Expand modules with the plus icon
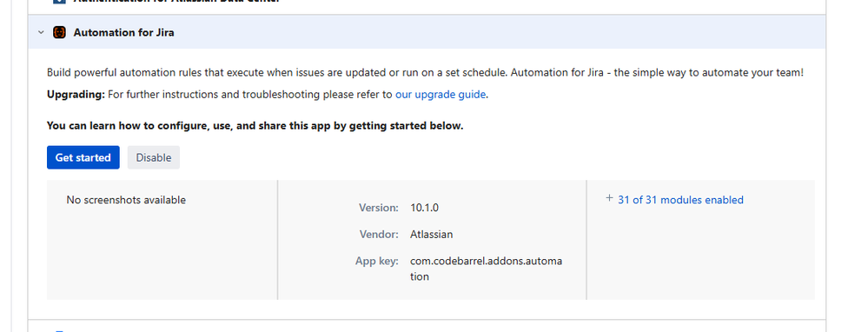 pyautogui.click(x=609, y=198)
